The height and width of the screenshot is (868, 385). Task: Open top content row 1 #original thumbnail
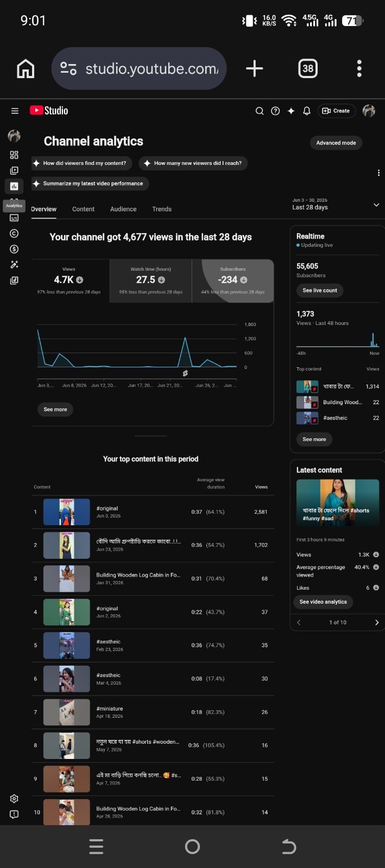click(x=67, y=512)
